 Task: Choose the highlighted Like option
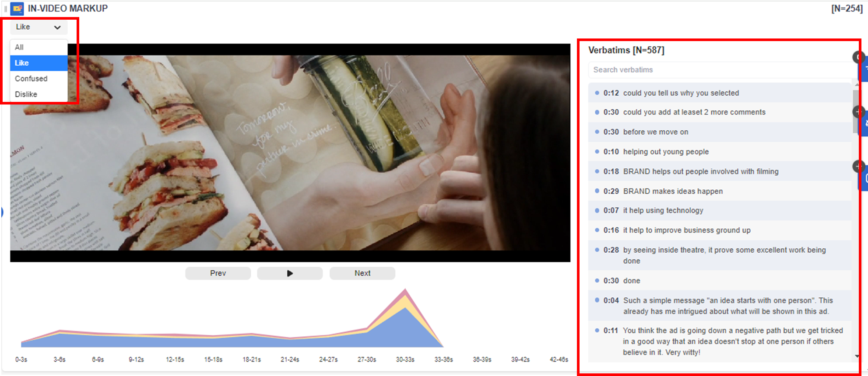39,63
